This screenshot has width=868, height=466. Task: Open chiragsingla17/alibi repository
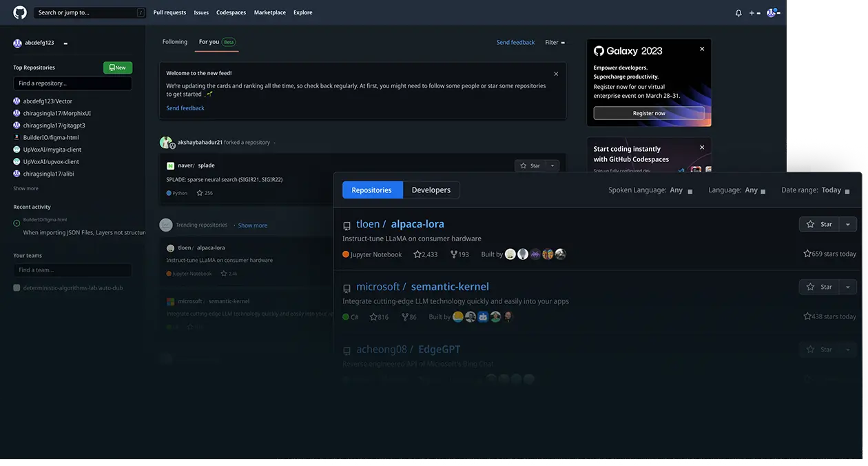(49, 174)
